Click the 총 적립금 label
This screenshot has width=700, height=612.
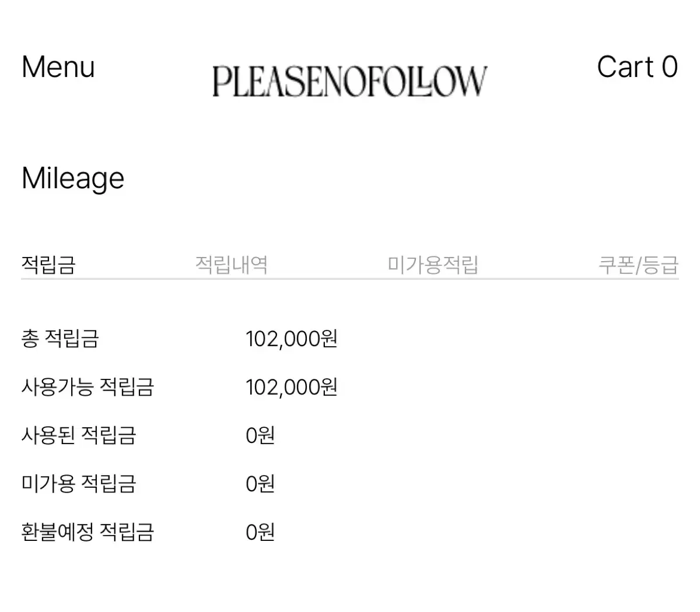coord(60,339)
